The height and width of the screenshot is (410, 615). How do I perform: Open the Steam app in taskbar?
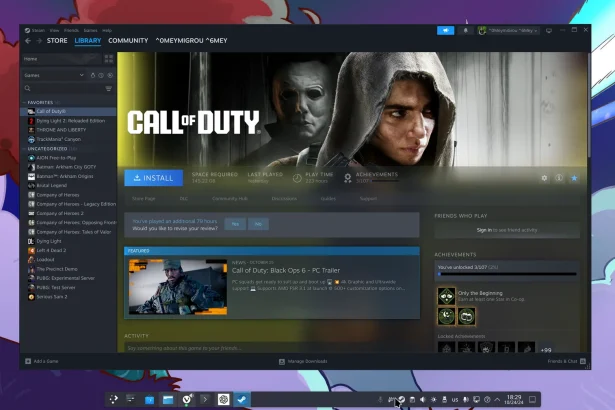pos(242,399)
